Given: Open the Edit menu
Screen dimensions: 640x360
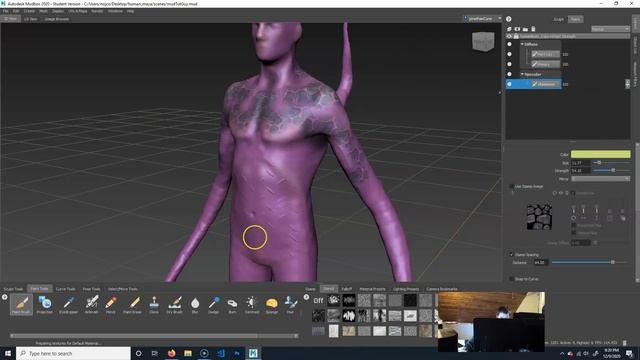Looking at the screenshot, I should (16, 11).
